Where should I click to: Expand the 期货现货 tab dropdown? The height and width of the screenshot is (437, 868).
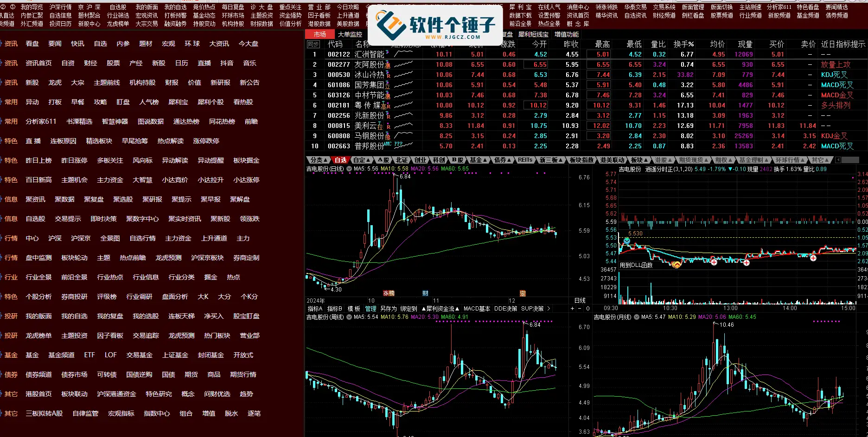pyautogui.click(x=693, y=160)
